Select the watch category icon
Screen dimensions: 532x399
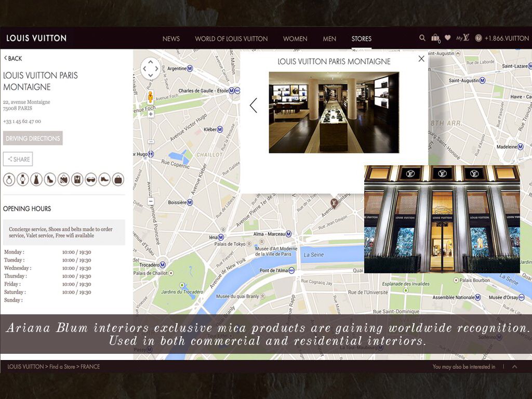pyautogui.click(x=22, y=179)
